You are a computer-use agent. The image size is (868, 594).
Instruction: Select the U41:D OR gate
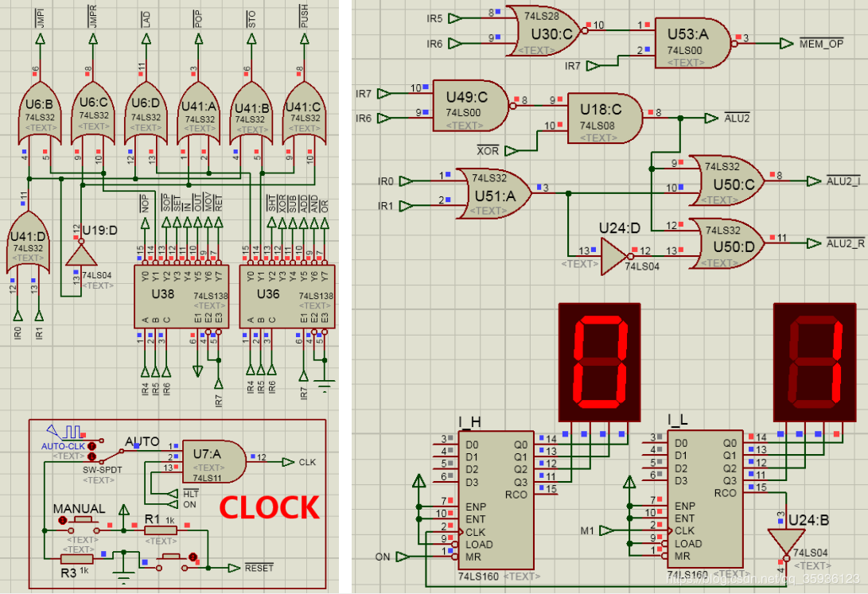tap(28, 237)
